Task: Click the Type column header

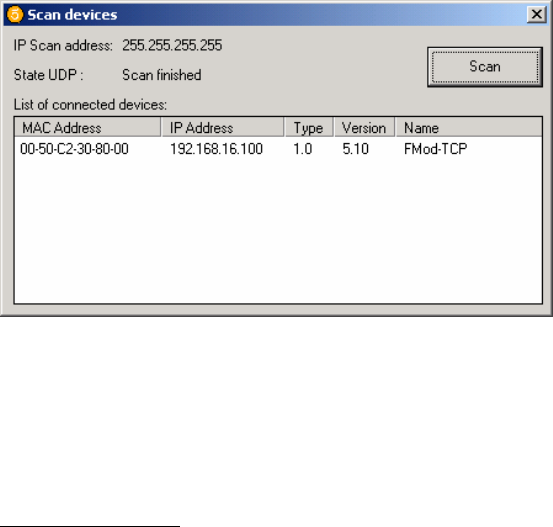Action: point(309,127)
